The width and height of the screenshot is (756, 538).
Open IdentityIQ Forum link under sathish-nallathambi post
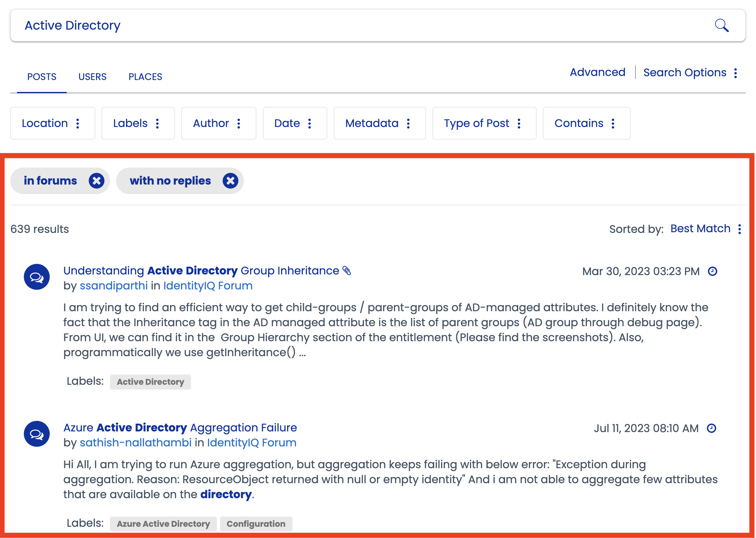pyautogui.click(x=252, y=443)
